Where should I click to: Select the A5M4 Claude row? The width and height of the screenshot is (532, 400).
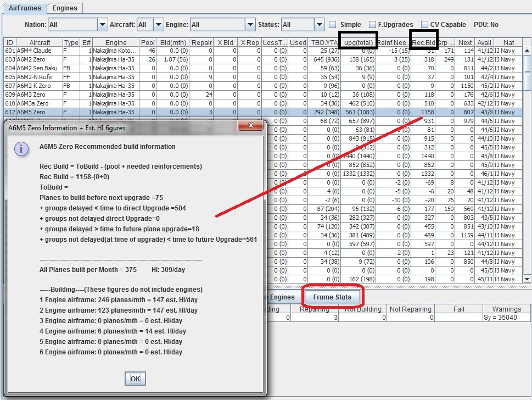point(263,51)
